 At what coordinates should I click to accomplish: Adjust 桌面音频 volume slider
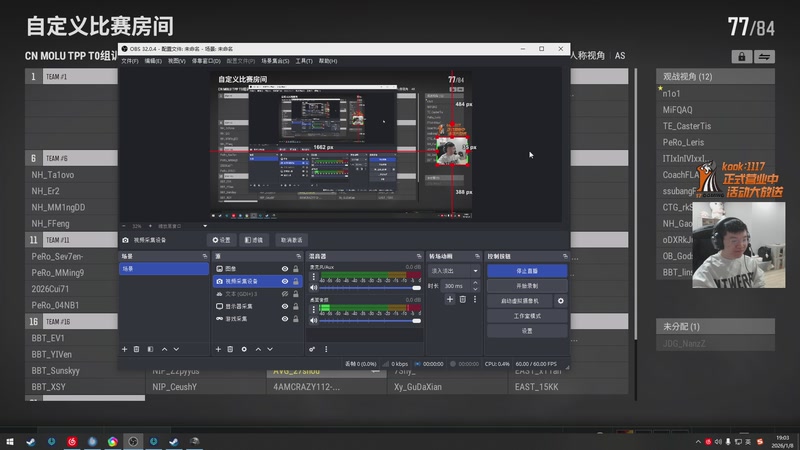(370, 320)
